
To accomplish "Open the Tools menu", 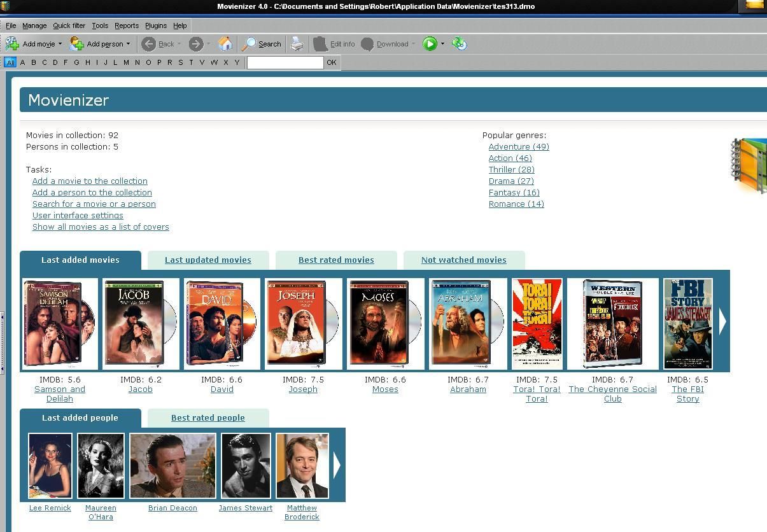I will pyautogui.click(x=100, y=25).
